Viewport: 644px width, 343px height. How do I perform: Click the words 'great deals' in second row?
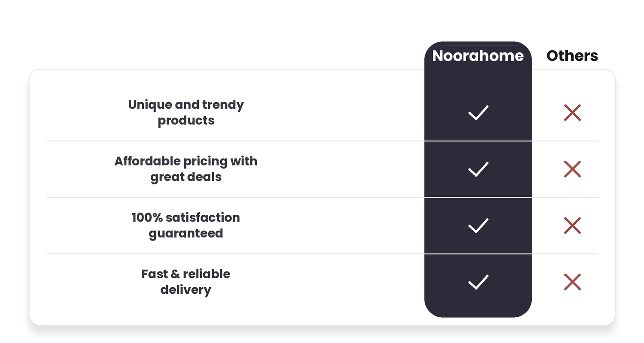186,177
